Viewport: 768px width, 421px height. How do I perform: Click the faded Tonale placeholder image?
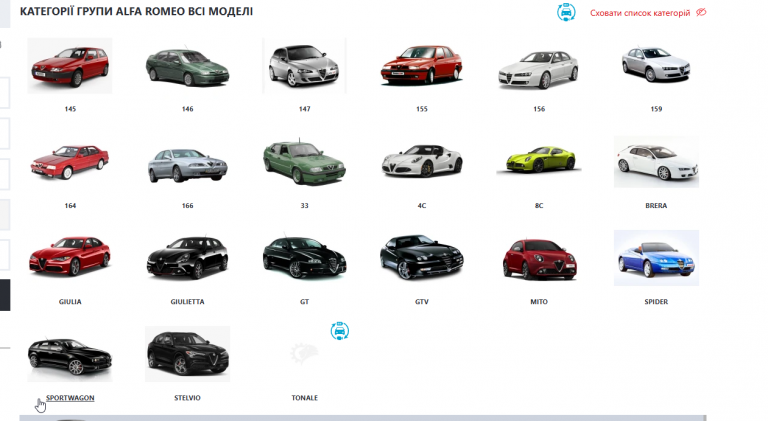pos(304,354)
